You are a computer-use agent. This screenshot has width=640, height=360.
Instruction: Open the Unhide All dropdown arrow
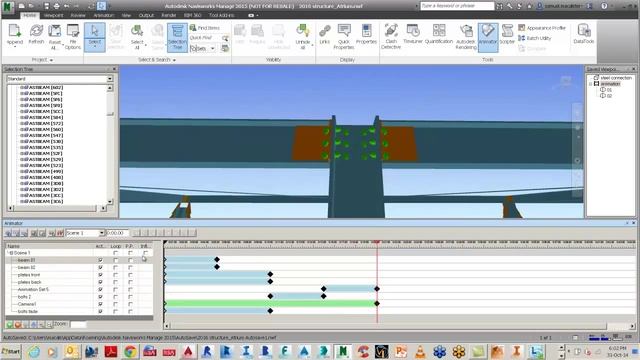(312, 45)
